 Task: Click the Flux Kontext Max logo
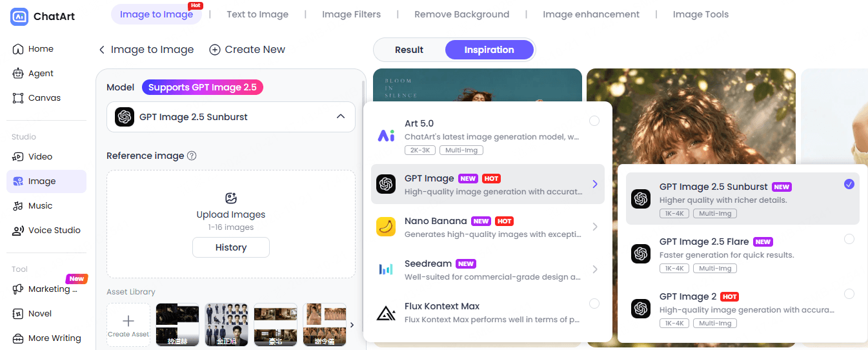point(386,313)
